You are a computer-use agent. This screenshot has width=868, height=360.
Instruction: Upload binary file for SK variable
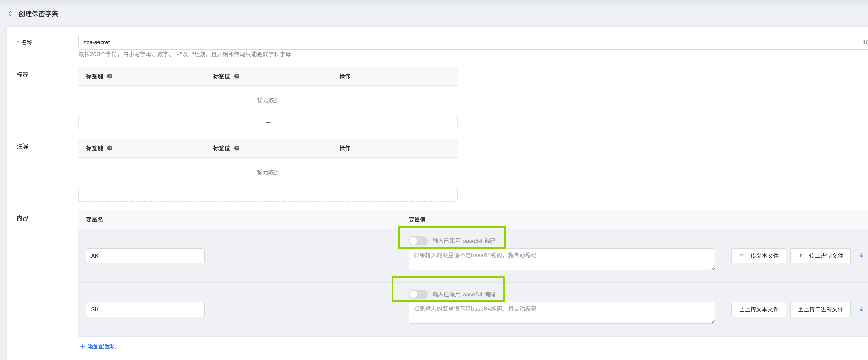[x=820, y=309]
